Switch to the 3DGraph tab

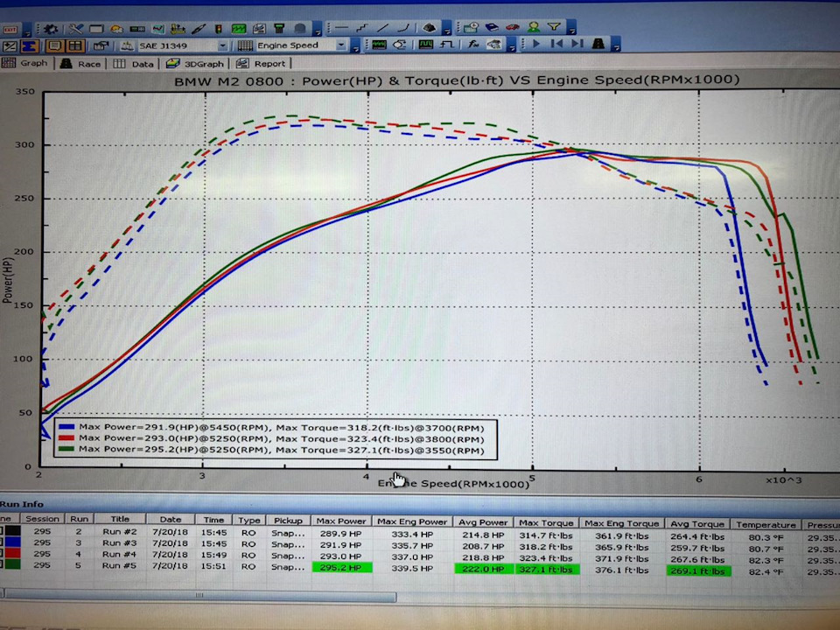(x=194, y=64)
